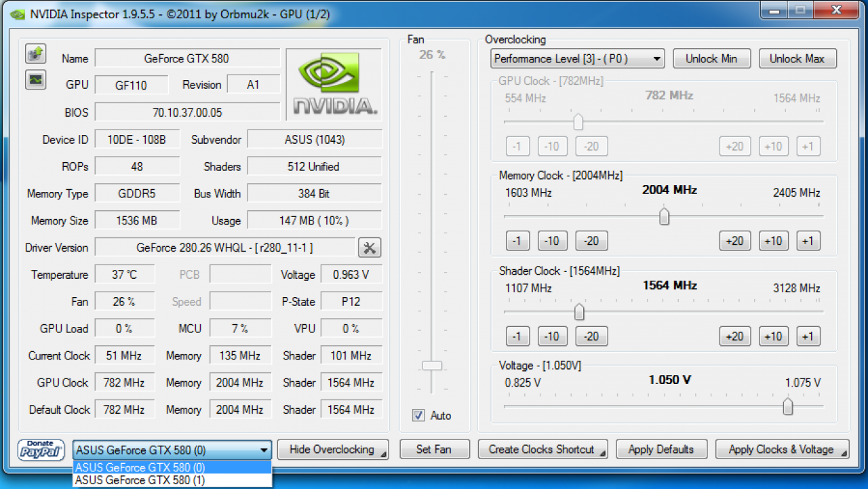Decrease Shader Clock by 20 MHz
Viewport: 868px width, 489px height.
point(591,336)
